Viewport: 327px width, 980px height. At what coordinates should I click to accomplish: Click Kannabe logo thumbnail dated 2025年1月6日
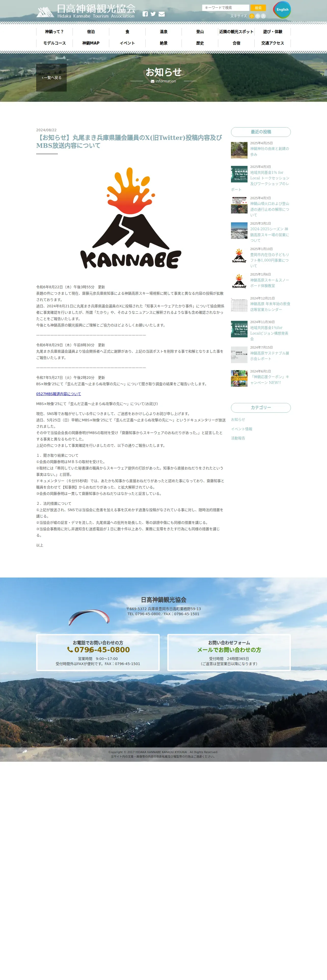(239, 282)
